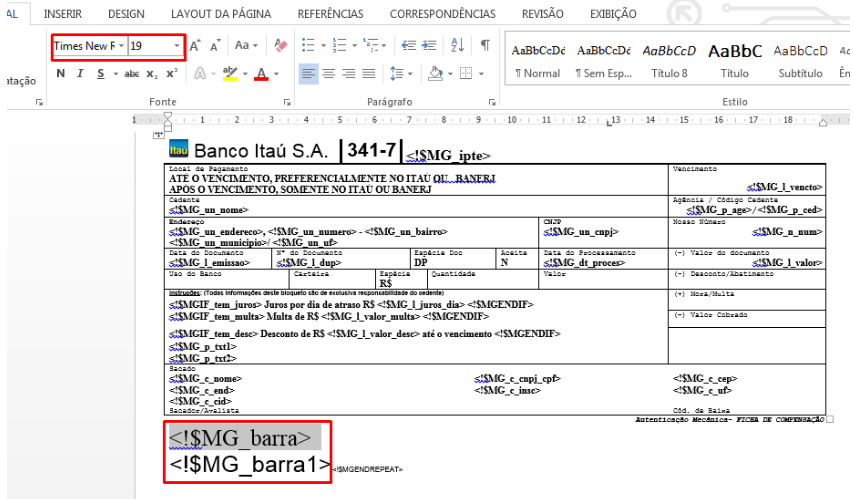
Task: Click selected <!$MG_barra> text
Action: point(240,438)
